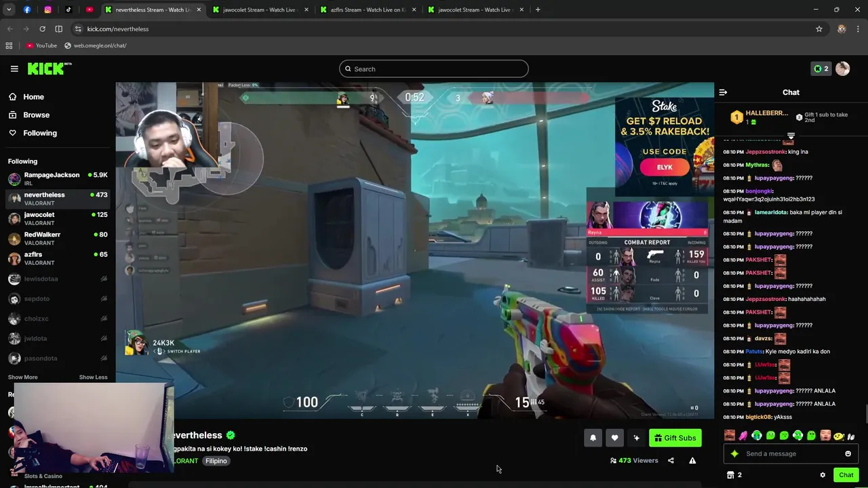Collapse the chat panel arrow icon
Viewport: 868px width, 488px height.
[x=723, y=92]
